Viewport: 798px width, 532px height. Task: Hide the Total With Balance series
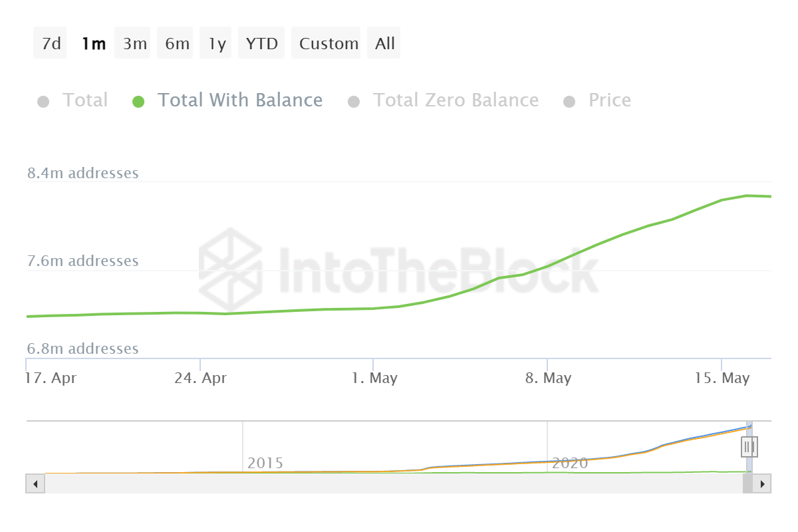pyautogui.click(x=240, y=100)
